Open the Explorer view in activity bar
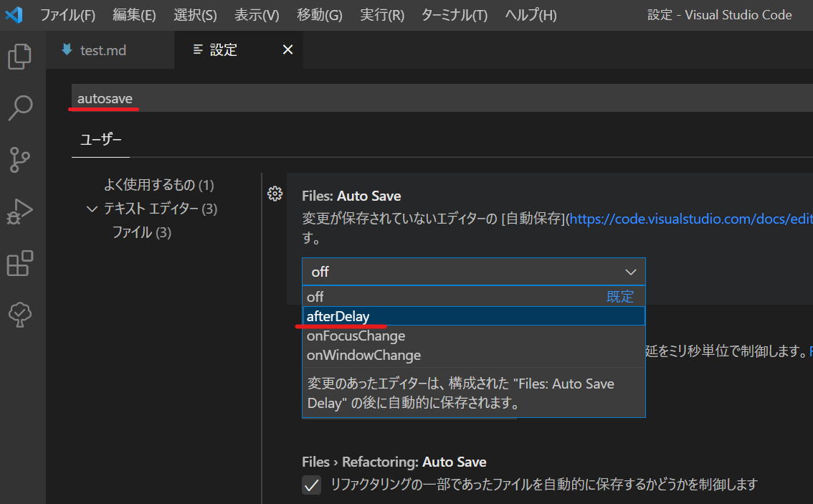Viewport: 813px width, 504px height. [19, 57]
